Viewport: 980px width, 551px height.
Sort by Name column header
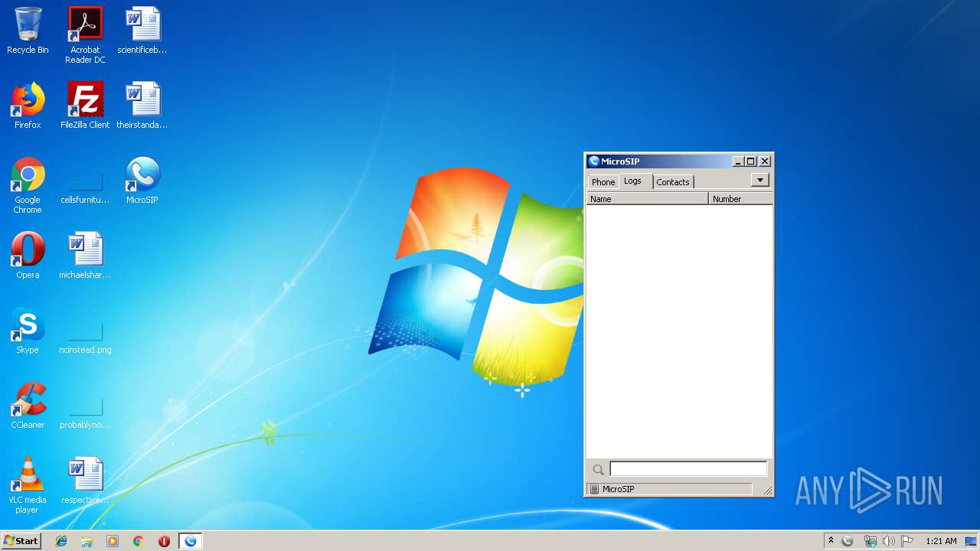coord(648,198)
